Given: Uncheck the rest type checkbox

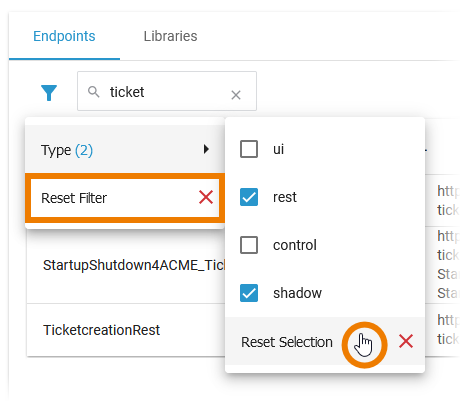Looking at the screenshot, I should pos(249,197).
